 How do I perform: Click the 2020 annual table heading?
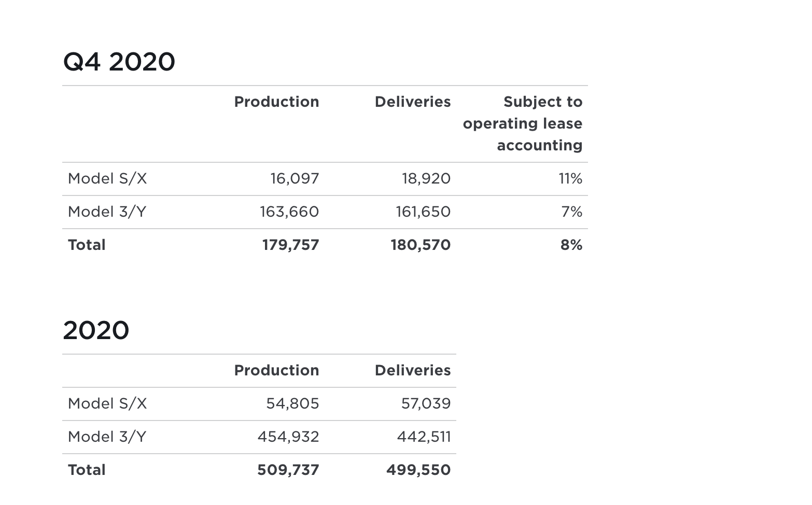(96, 331)
